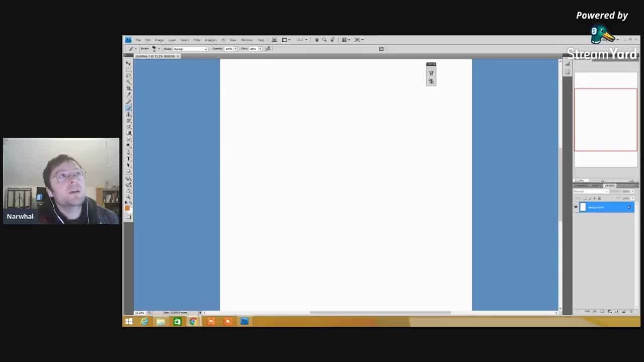Toggle the lock transparent pixels option
The image size is (644, 362).
pos(585,198)
